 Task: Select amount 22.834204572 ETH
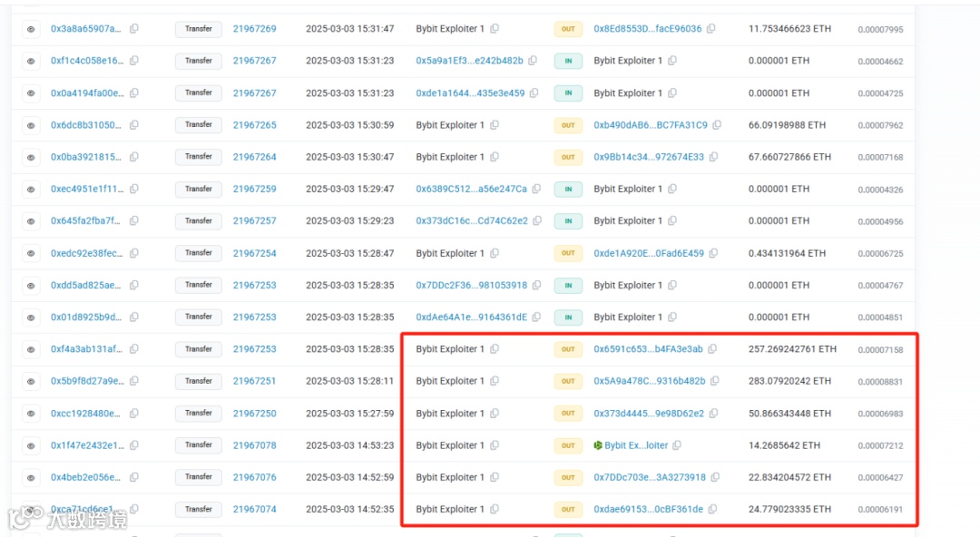tap(789, 477)
